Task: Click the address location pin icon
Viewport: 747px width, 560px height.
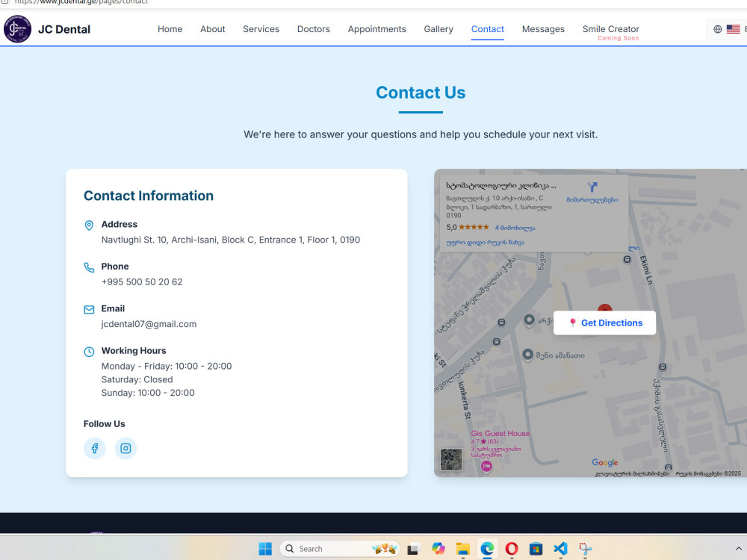Action: point(89,225)
